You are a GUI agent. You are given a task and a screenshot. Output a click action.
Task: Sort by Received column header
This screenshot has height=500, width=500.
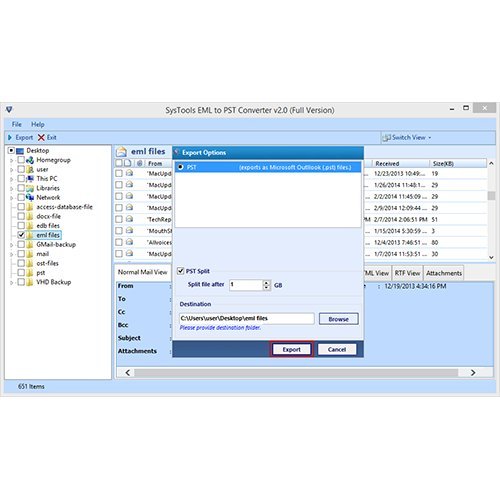click(400, 163)
